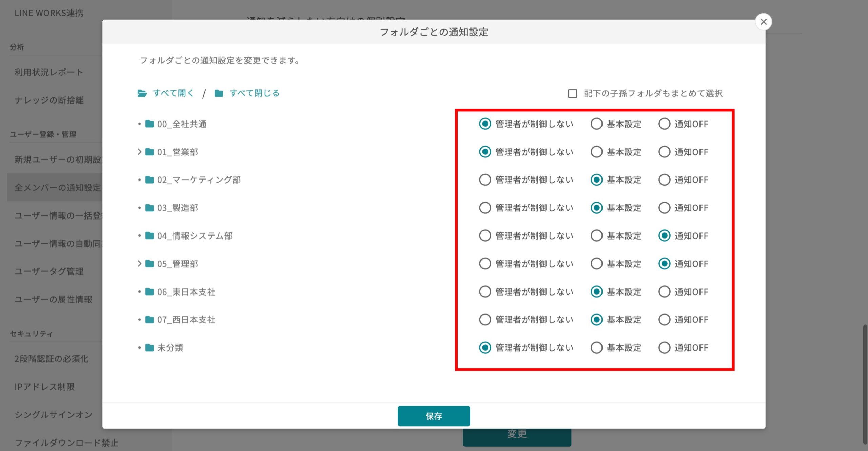Expand the 01_営業部 folder tree
Viewport: 868px width, 451px height.
pos(139,152)
